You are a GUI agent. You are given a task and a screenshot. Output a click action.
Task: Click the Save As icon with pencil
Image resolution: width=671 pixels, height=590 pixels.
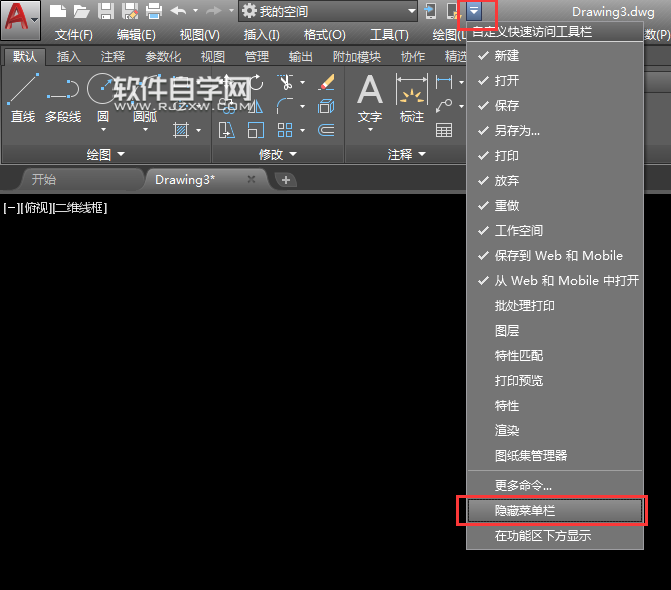pos(130,11)
